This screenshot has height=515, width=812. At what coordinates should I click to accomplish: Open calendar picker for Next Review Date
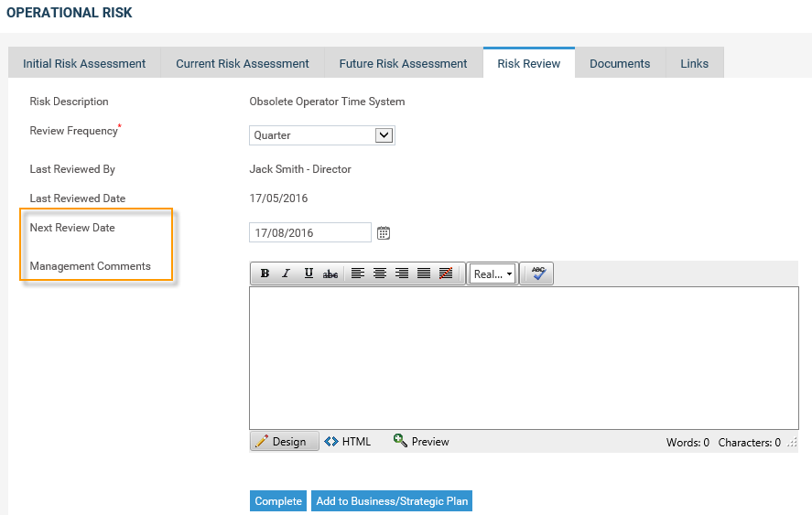tap(384, 233)
